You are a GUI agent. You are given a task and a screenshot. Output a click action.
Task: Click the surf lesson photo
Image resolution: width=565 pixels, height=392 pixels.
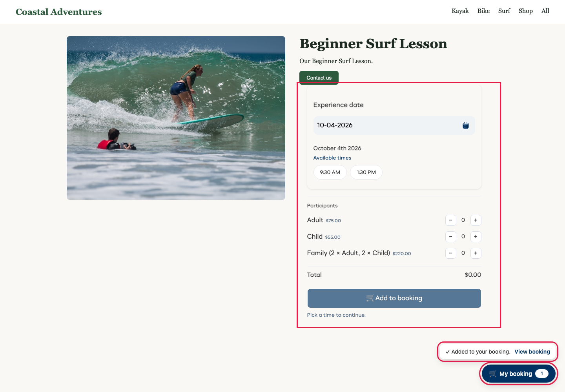tap(176, 118)
